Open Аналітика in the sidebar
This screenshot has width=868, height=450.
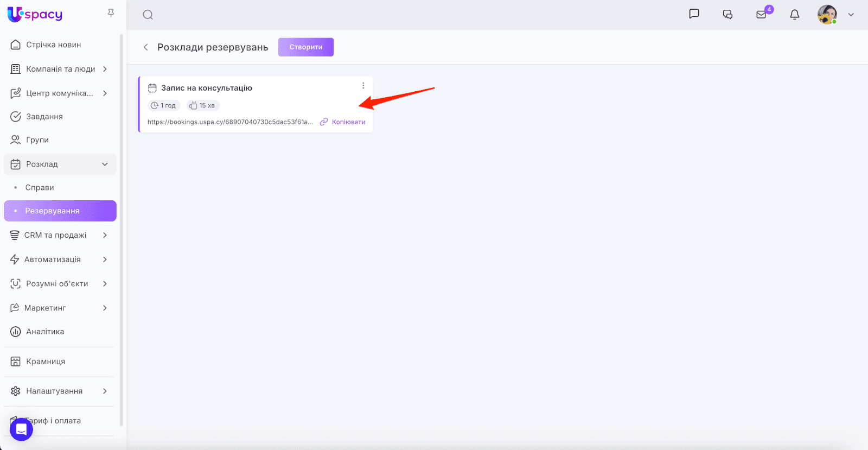pos(45,332)
